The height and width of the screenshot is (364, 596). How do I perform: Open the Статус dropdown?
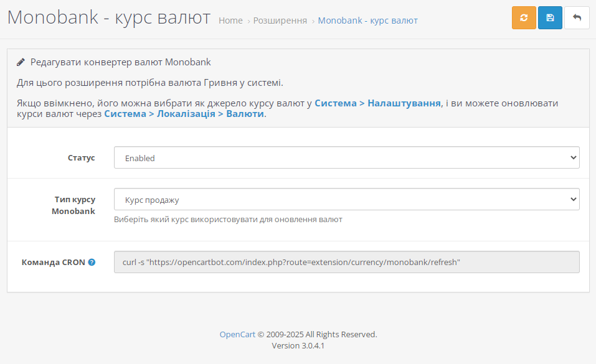(347, 157)
